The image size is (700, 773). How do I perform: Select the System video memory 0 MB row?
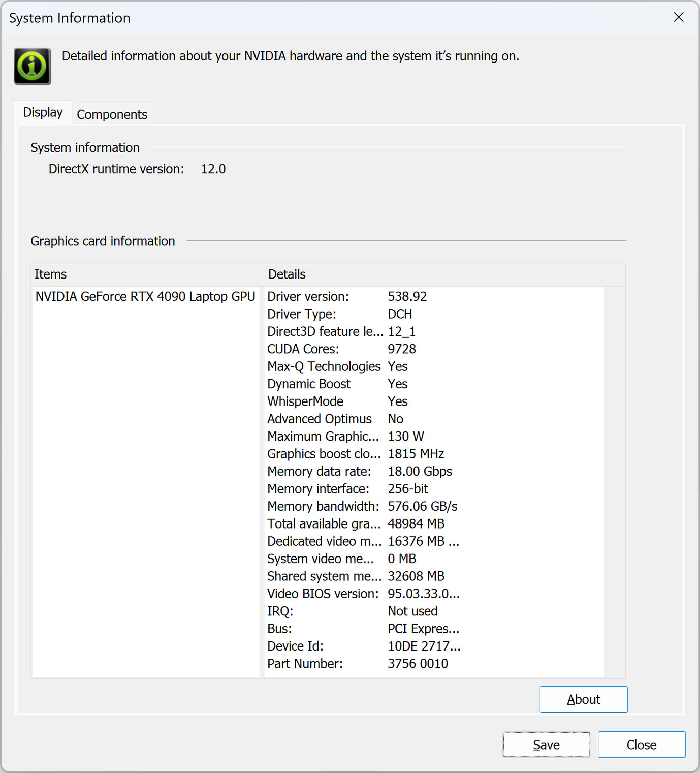pyautogui.click(x=434, y=559)
